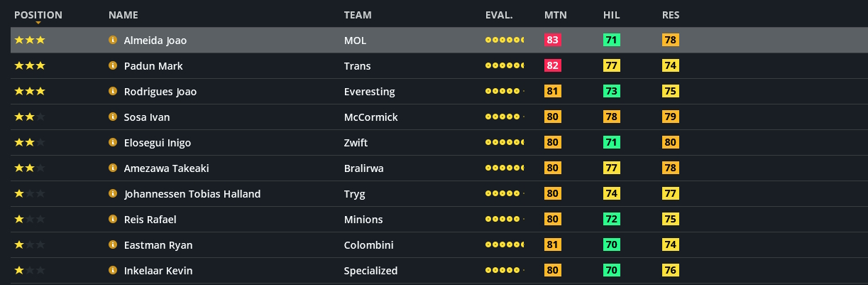The height and width of the screenshot is (285, 868).
Task: Click the EVAL. column header
Action: pyautogui.click(x=499, y=15)
